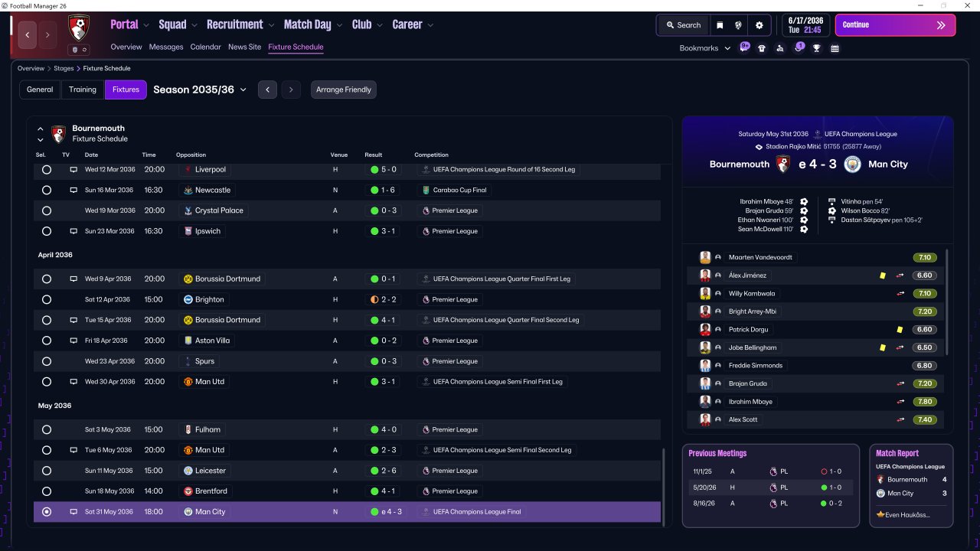Click the Man City crest in match header
The height and width of the screenshot is (551, 980).
click(852, 164)
